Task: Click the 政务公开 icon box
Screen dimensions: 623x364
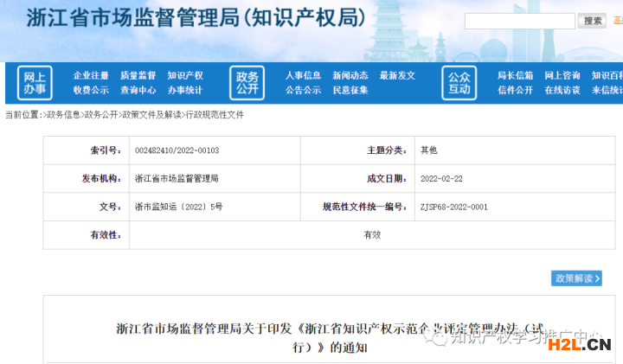Action: point(247,83)
